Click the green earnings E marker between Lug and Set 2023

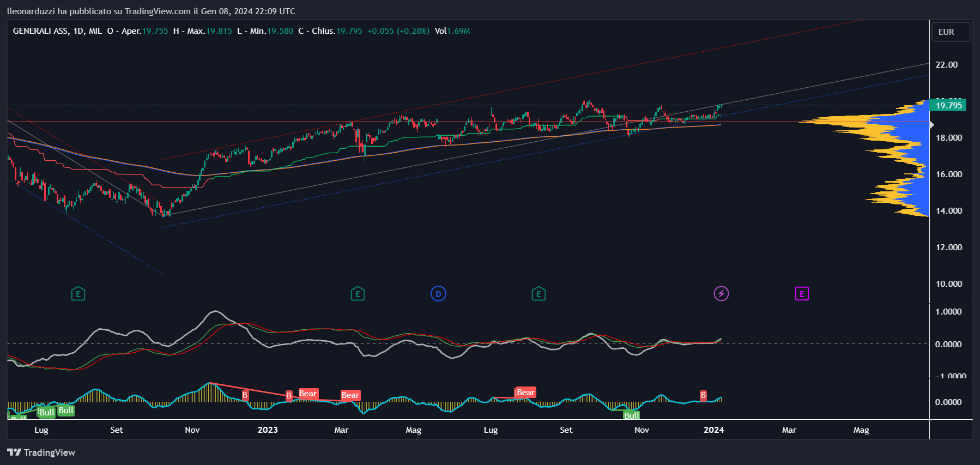pos(539,294)
